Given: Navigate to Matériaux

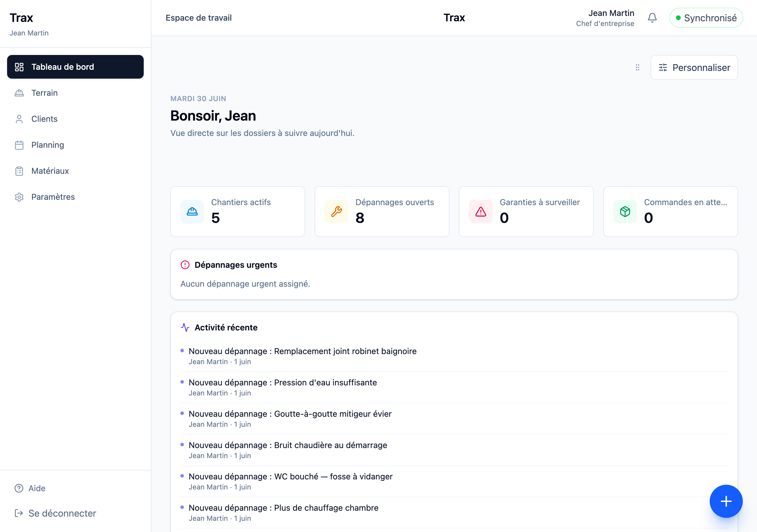Looking at the screenshot, I should (x=75, y=171).
